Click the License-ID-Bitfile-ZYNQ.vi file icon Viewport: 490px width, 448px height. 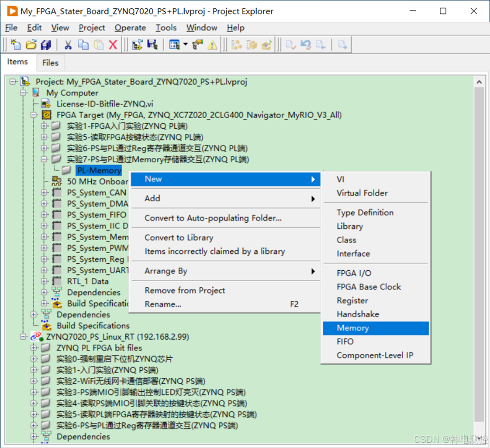click(46, 104)
